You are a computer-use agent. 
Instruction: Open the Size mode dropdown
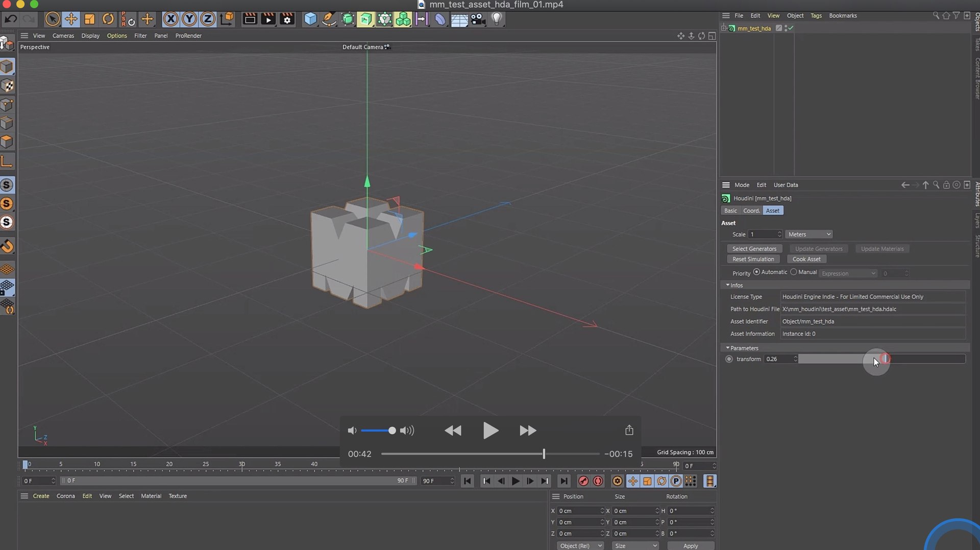click(x=635, y=546)
